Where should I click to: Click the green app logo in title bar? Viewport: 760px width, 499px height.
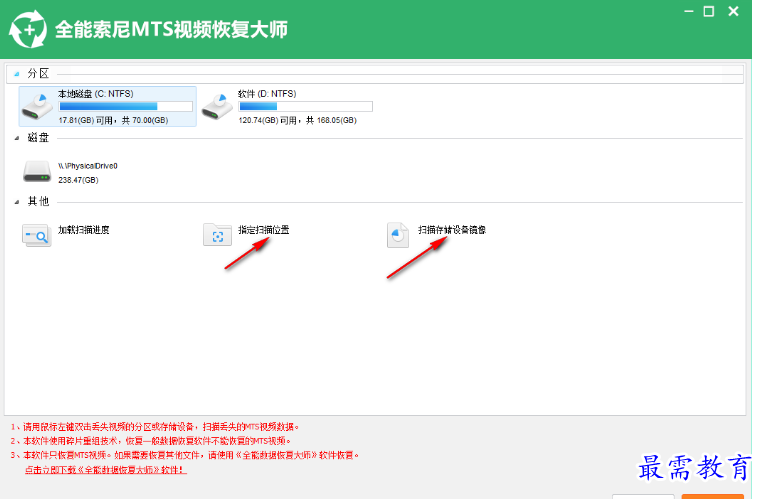pos(25,29)
